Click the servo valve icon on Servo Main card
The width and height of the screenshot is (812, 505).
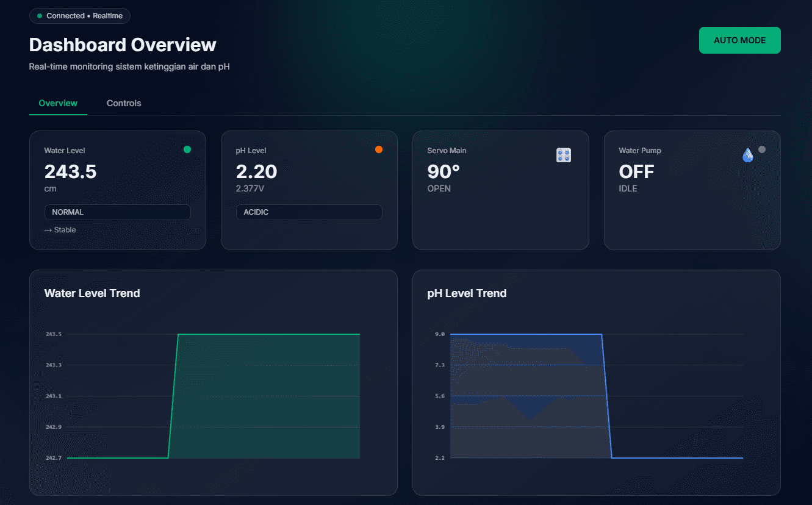click(x=563, y=155)
